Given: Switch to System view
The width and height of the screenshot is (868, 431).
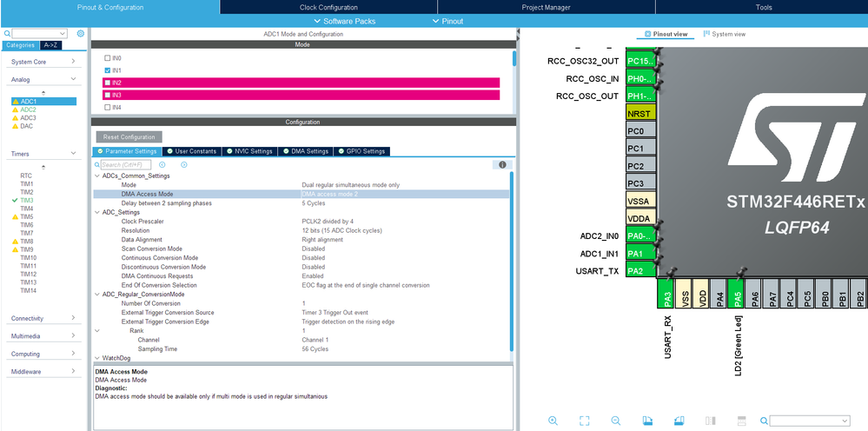Looking at the screenshot, I should 724,34.
